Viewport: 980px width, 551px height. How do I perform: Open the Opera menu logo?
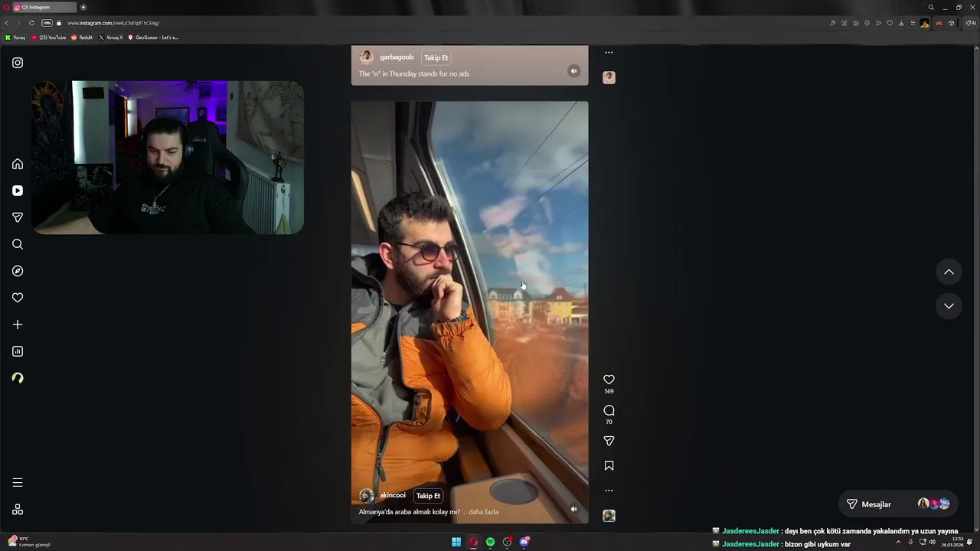click(x=5, y=7)
